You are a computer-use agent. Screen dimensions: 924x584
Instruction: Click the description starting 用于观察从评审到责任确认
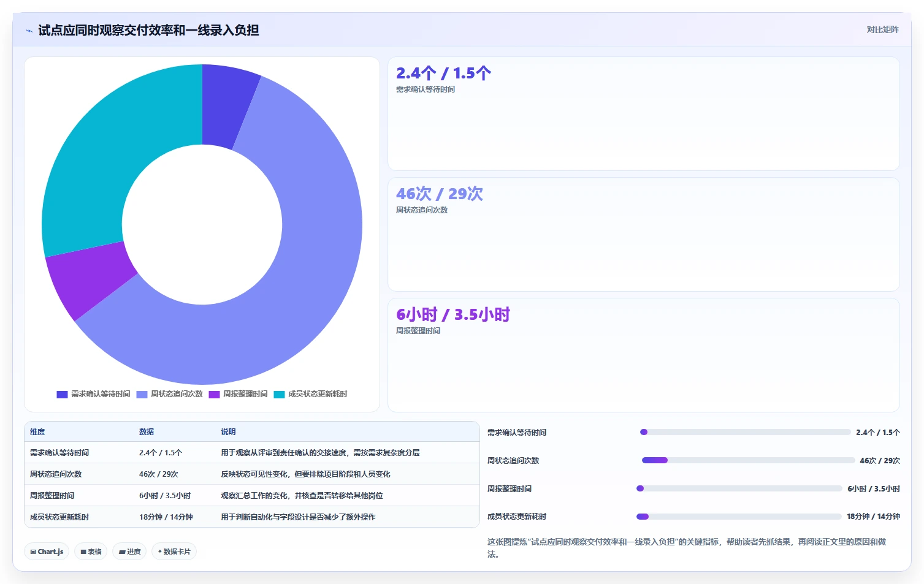(320, 453)
